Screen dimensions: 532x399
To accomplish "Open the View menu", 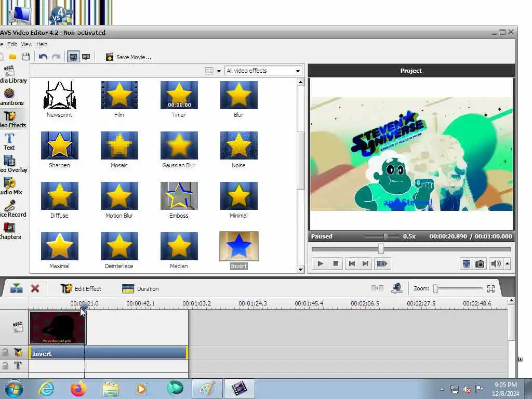I will coord(26,44).
